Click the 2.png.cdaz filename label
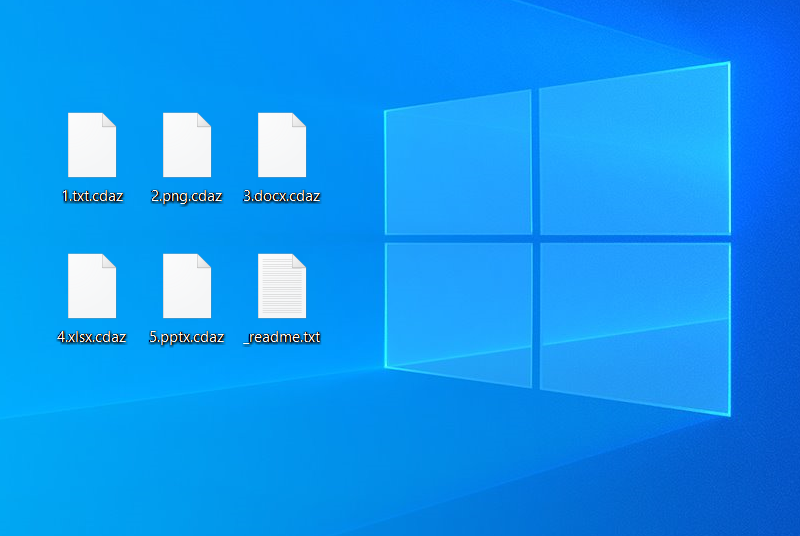Screen dimensions: 800x536 187,196
